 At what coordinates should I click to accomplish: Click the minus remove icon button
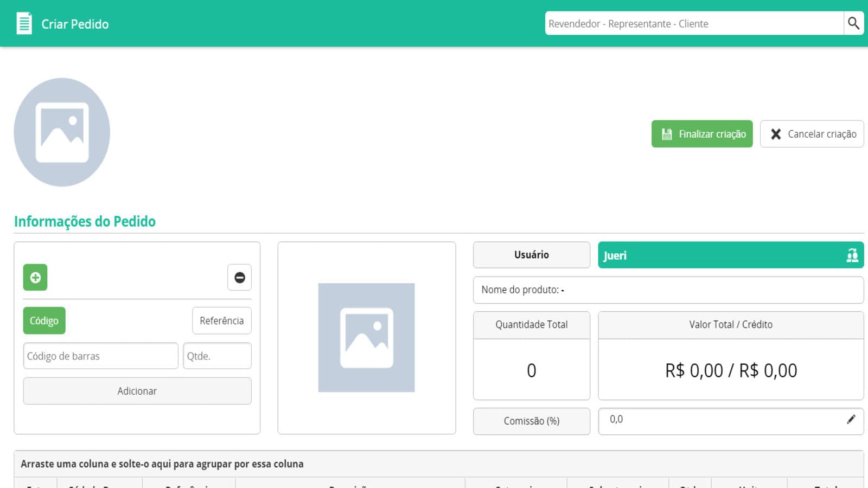[x=239, y=278]
